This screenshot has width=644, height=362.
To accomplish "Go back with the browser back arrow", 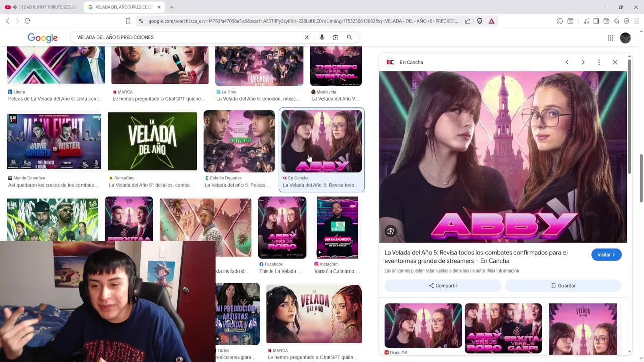I will coord(7,21).
